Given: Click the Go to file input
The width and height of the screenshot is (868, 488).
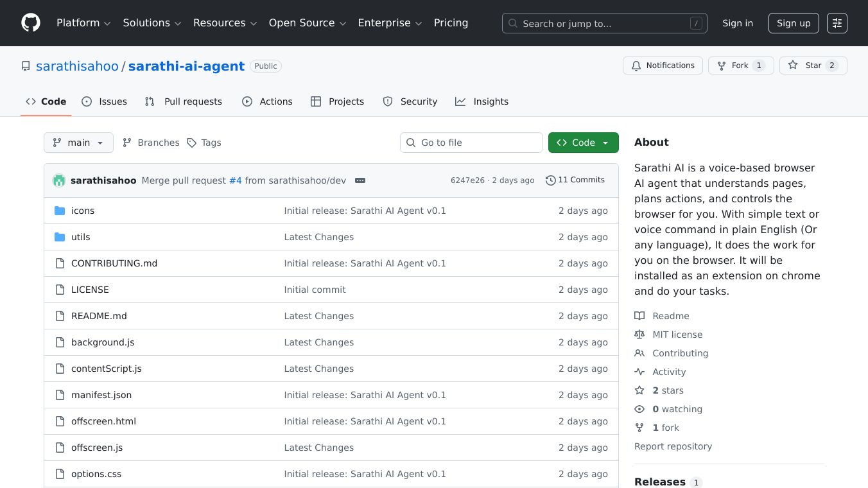Looking at the screenshot, I should [x=471, y=143].
